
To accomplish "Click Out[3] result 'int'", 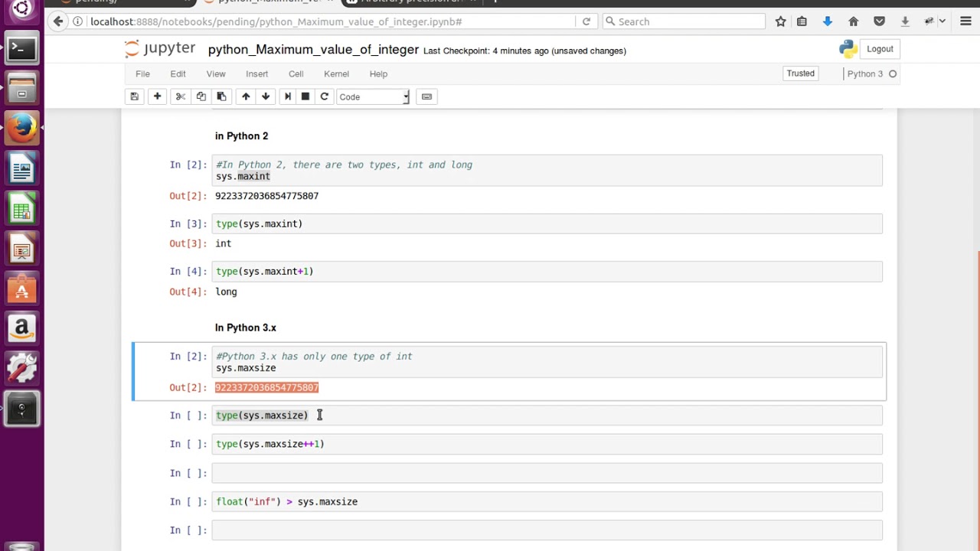I will coord(223,243).
